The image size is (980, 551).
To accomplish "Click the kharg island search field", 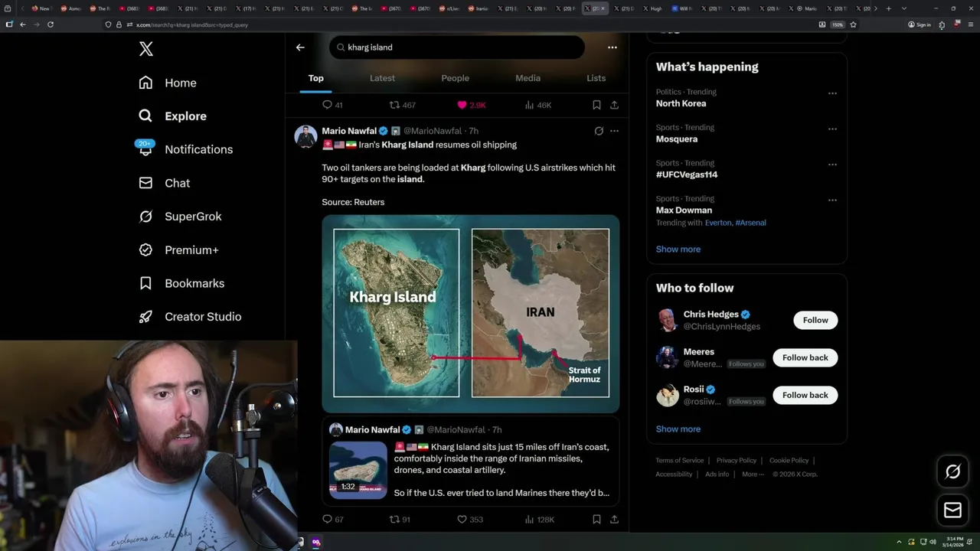I will tap(457, 47).
